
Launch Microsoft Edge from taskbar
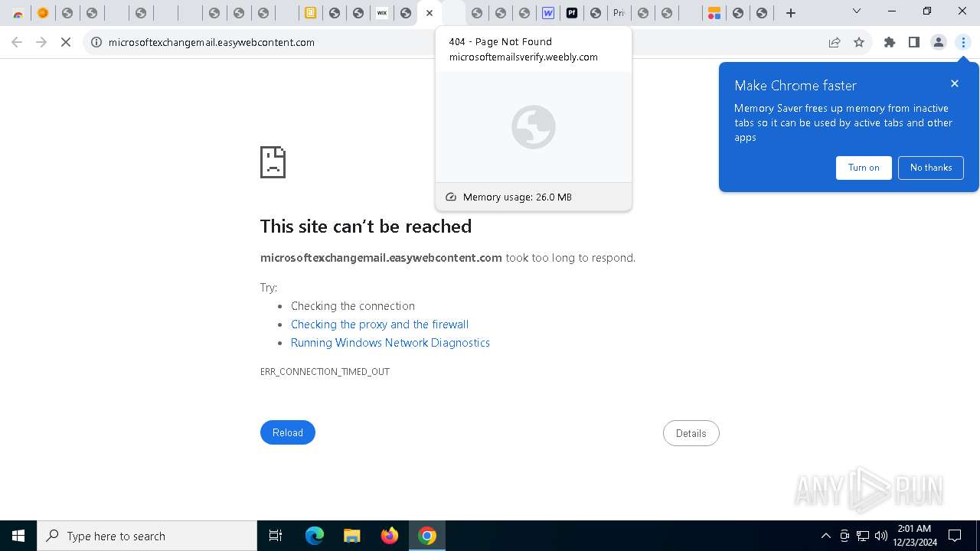315,536
